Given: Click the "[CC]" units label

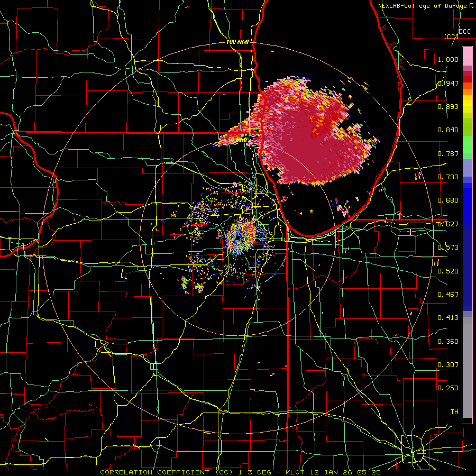Looking at the screenshot, I should 451,36.
